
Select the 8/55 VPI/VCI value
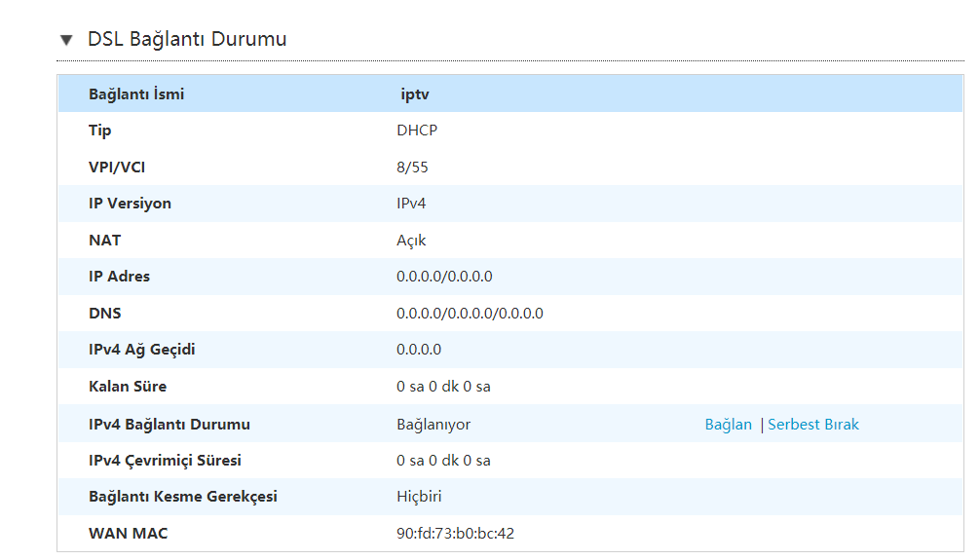tap(412, 167)
